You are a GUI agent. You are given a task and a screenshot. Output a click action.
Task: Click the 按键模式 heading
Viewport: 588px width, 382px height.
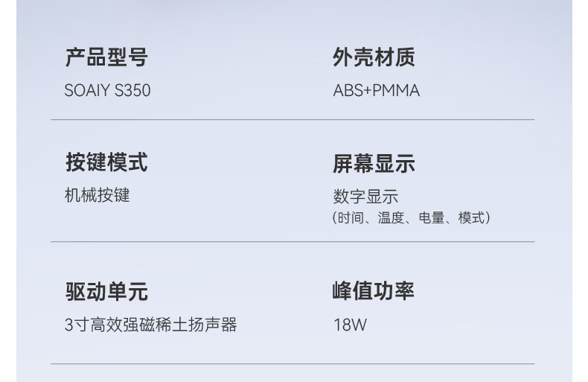(x=106, y=162)
